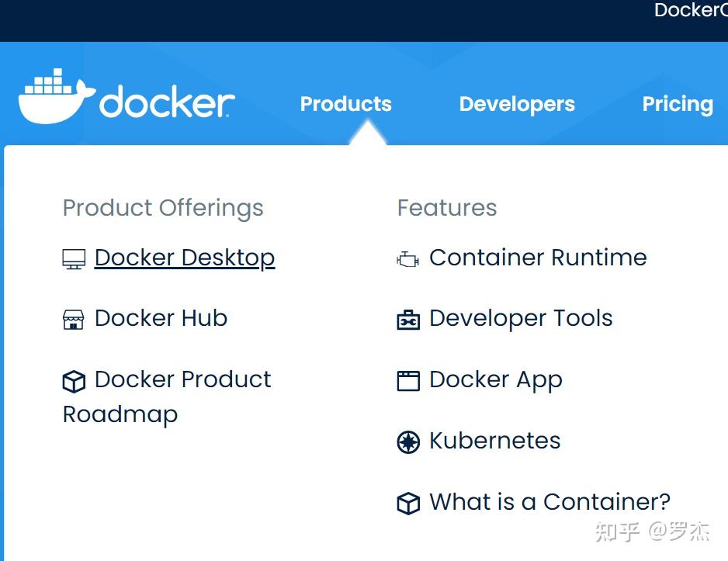The width and height of the screenshot is (728, 561).
Task: Open the Pricing menu
Action: [678, 104]
